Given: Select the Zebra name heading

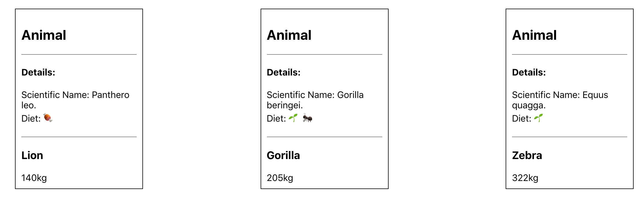Looking at the screenshot, I should point(527,155).
